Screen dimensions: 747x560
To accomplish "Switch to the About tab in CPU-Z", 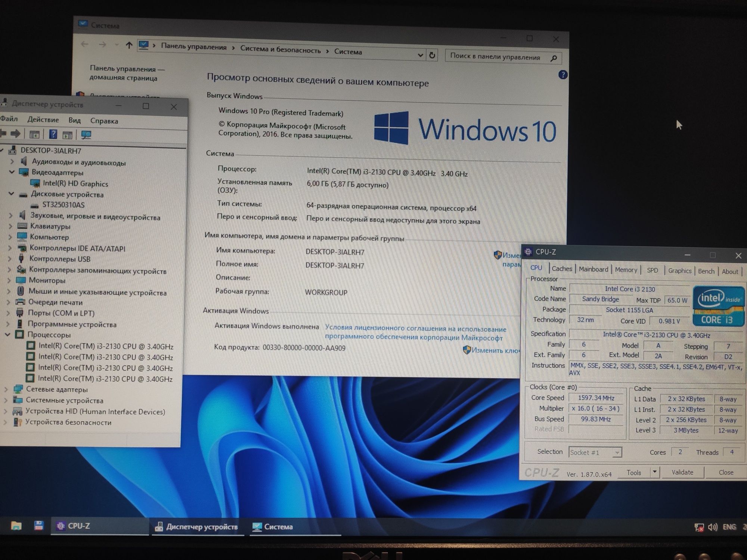I will 730,271.
